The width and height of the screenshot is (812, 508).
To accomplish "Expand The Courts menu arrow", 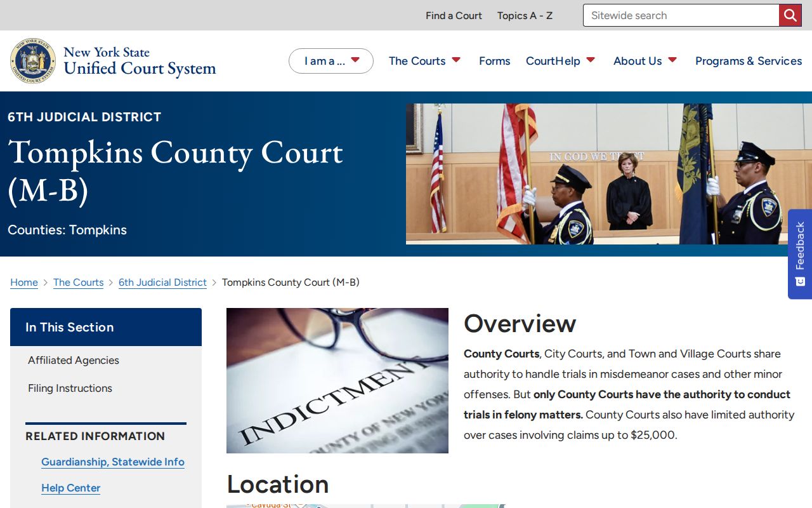I will [456, 60].
